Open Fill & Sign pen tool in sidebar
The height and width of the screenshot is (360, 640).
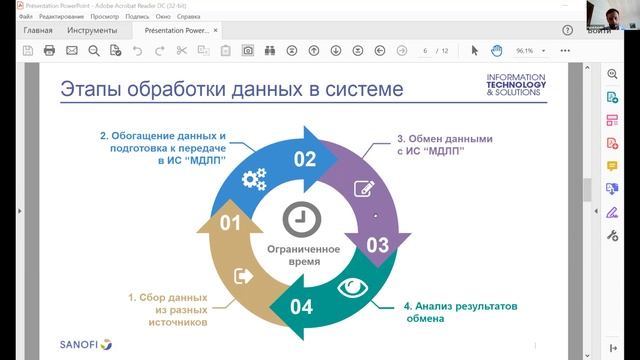(x=612, y=212)
